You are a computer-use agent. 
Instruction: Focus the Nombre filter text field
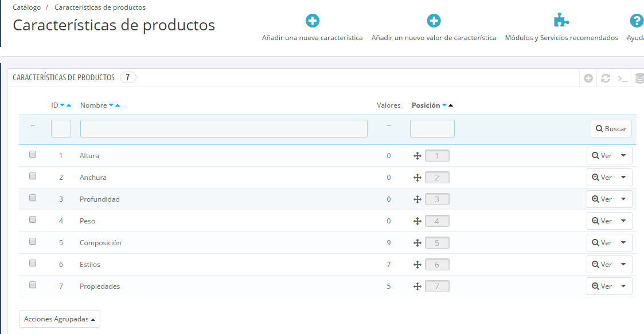224,129
